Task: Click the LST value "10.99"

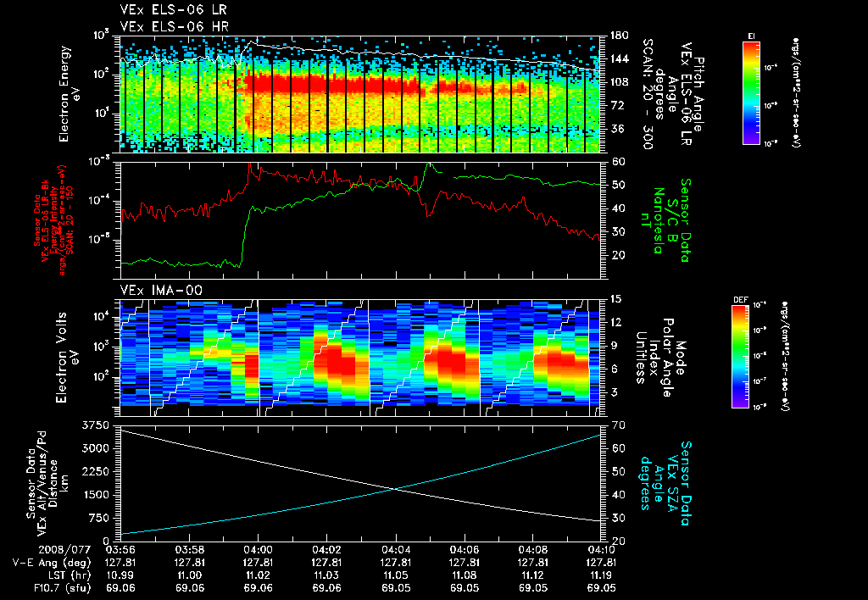Action: [120, 575]
